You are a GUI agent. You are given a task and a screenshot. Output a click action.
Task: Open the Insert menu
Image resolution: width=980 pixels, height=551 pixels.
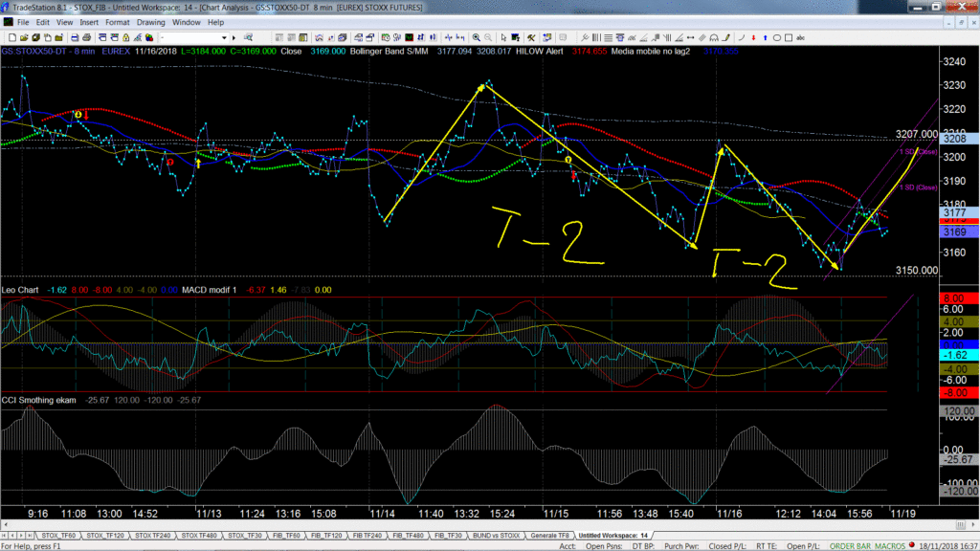tap(89, 22)
